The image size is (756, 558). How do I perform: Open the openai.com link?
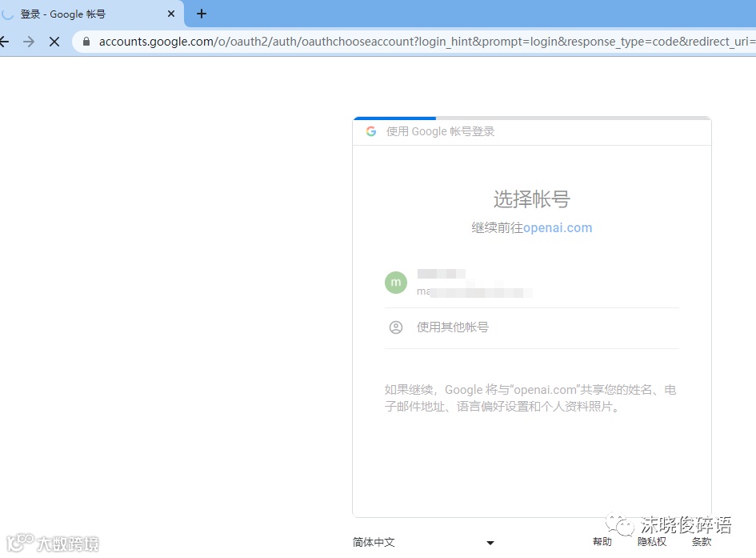click(x=558, y=227)
